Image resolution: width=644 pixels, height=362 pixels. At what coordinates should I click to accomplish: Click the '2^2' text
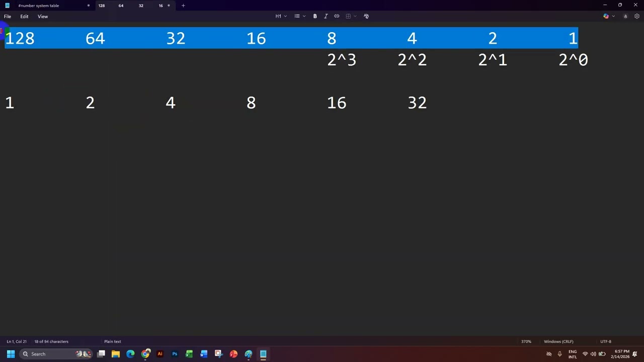pyautogui.click(x=412, y=60)
